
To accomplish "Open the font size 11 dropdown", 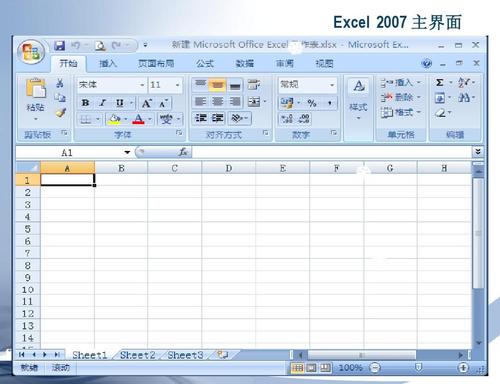I will [x=178, y=85].
